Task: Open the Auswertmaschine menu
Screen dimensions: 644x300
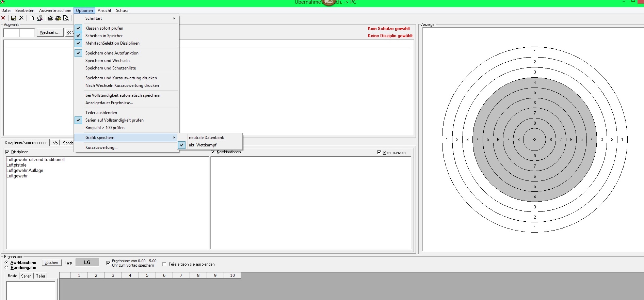Action: 55,11
